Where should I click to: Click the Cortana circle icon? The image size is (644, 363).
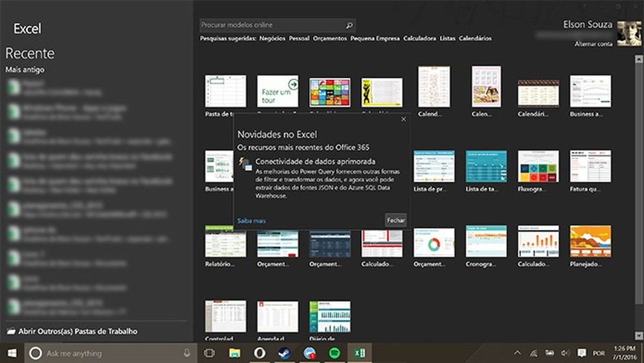click(35, 353)
